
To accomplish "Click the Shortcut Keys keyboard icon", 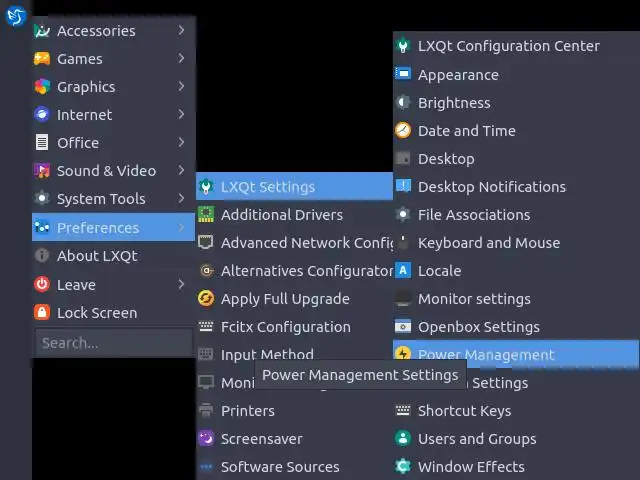I will pyautogui.click(x=403, y=410).
